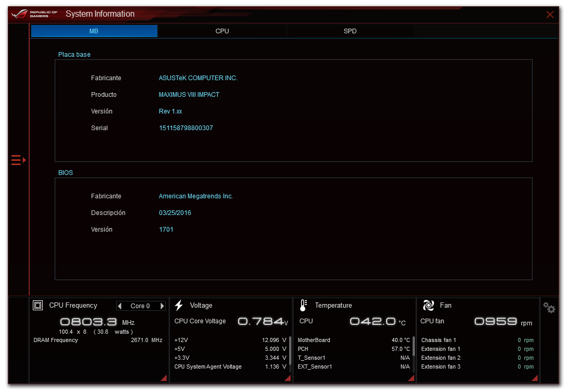Expand the CPU Frequency panel corner triangle
Image resolution: width=568 pixels, height=392 pixels.
(164, 378)
